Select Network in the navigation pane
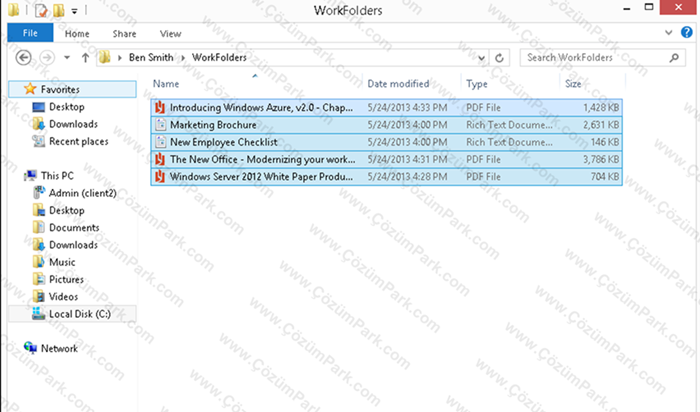Image resolution: width=700 pixels, height=412 pixels. (x=59, y=348)
